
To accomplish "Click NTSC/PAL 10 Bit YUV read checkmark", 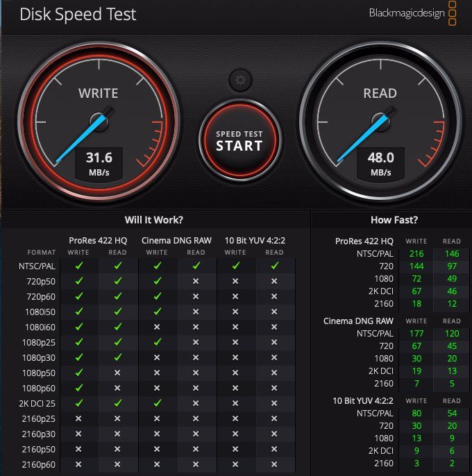I will click(275, 266).
